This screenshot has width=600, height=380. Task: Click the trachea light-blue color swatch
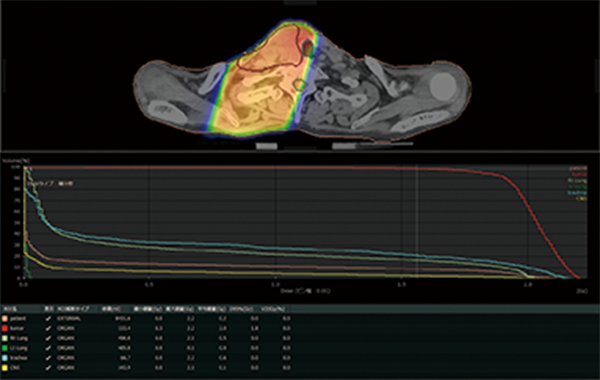point(5,358)
